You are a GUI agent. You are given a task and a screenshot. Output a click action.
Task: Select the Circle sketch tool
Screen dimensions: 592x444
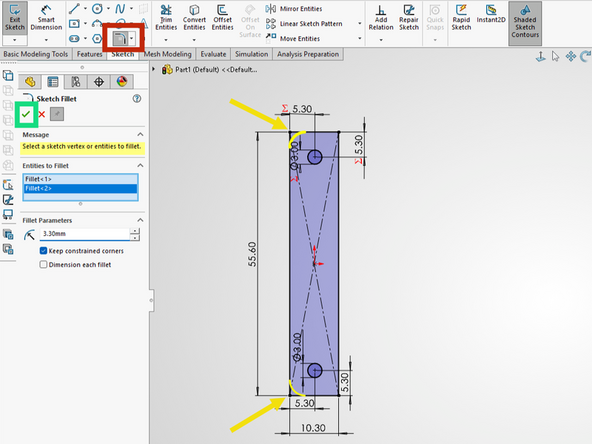[97, 8]
